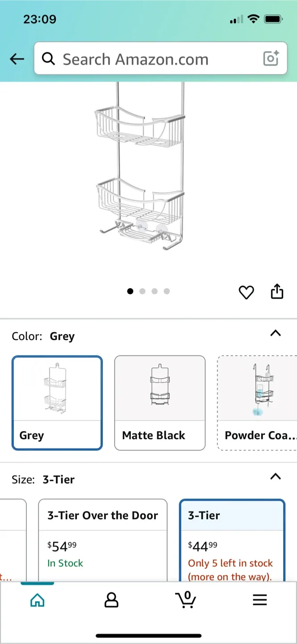Open the shopping cart icon
Image resolution: width=297 pixels, height=644 pixels.
coord(185,599)
